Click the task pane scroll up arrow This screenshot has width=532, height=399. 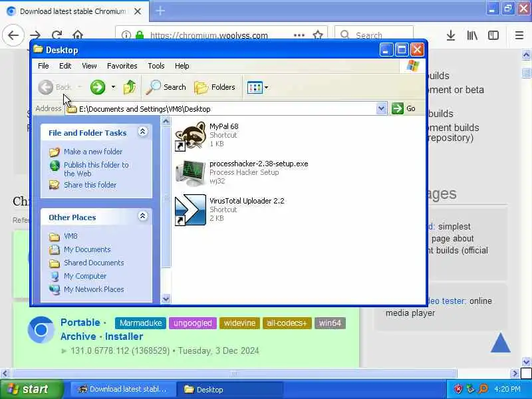point(166,121)
